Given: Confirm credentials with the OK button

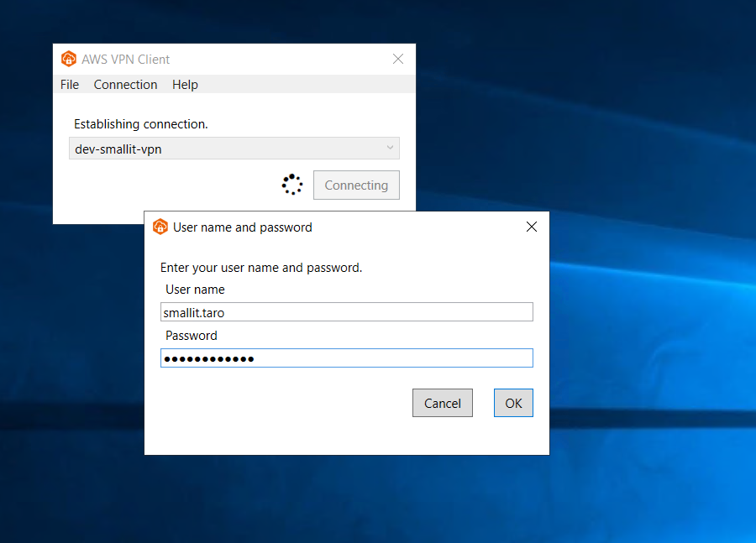Looking at the screenshot, I should click(x=513, y=403).
